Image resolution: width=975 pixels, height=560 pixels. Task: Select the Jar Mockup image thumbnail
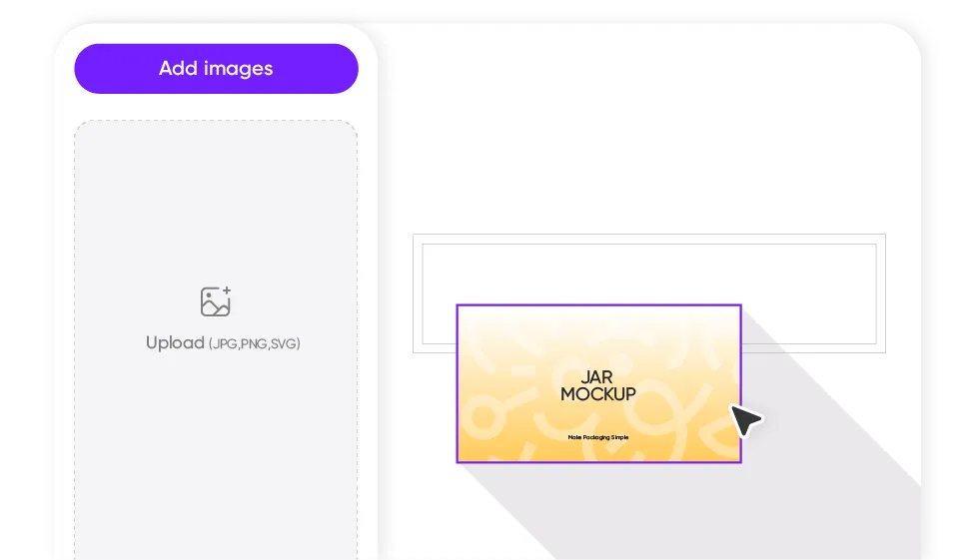pyautogui.click(x=598, y=383)
